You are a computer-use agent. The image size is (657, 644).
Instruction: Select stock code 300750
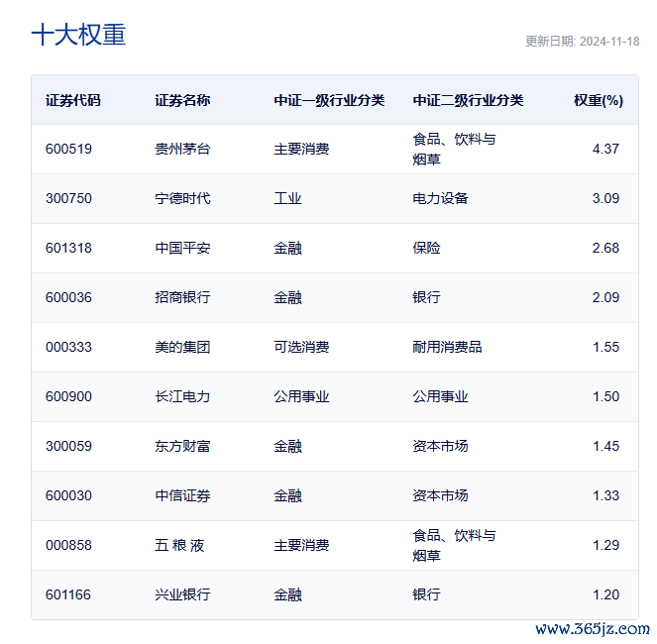68,198
